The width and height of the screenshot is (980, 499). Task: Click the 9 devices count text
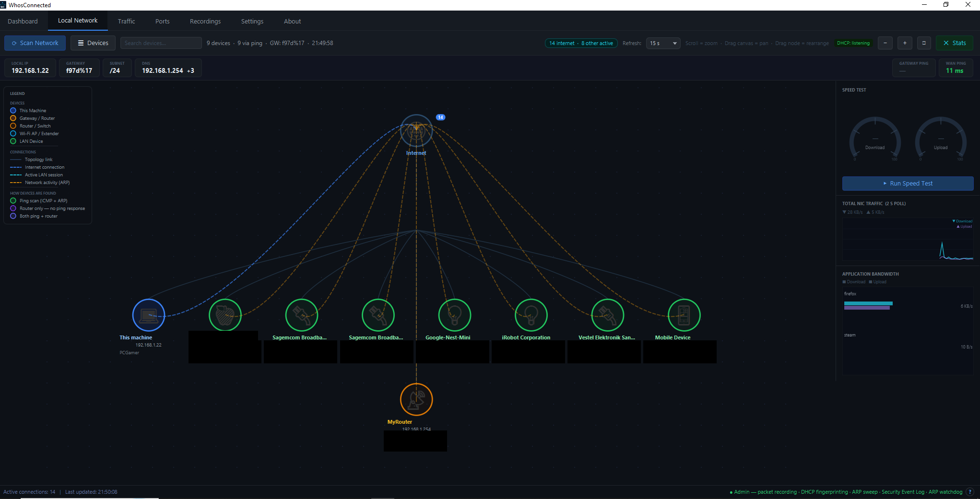click(x=218, y=43)
